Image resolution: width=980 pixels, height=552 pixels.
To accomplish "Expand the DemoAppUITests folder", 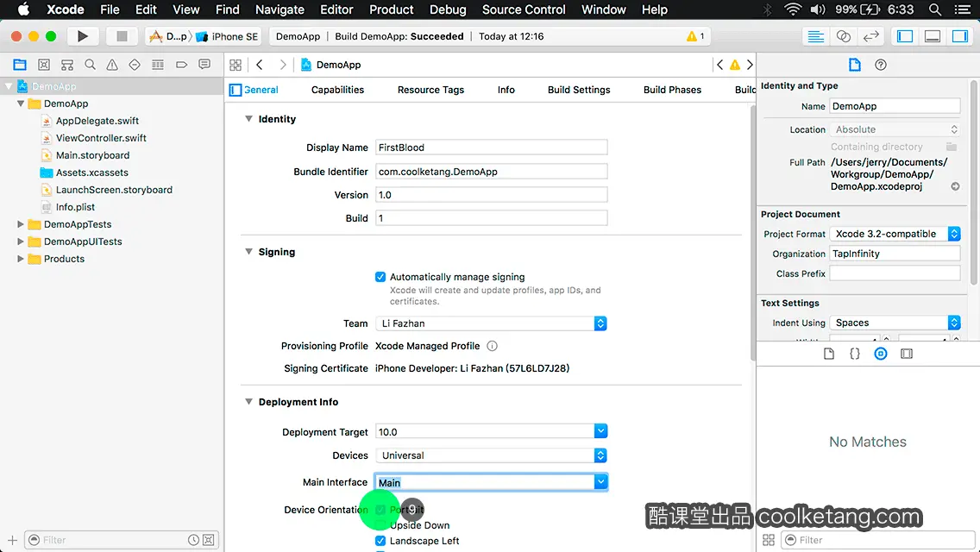I will tap(20, 241).
